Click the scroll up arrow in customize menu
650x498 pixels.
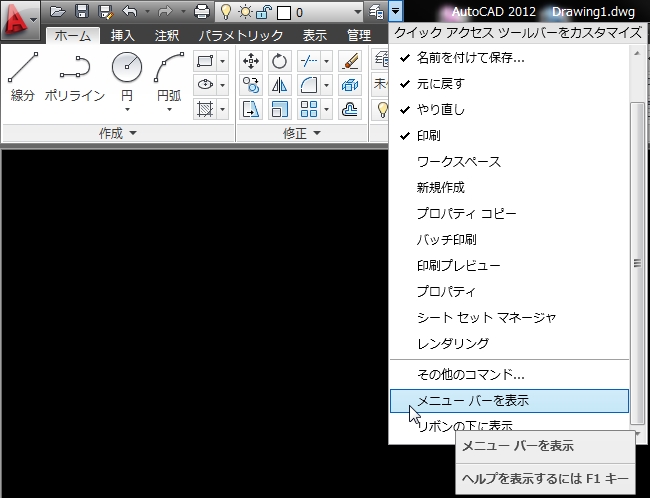click(x=637, y=53)
